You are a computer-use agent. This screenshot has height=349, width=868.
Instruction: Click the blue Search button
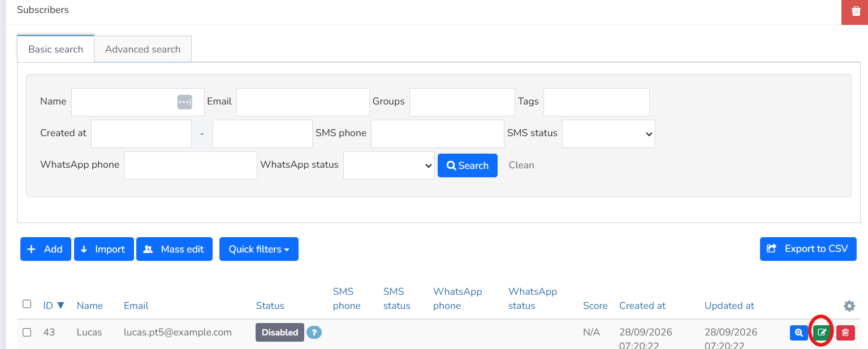pos(468,165)
